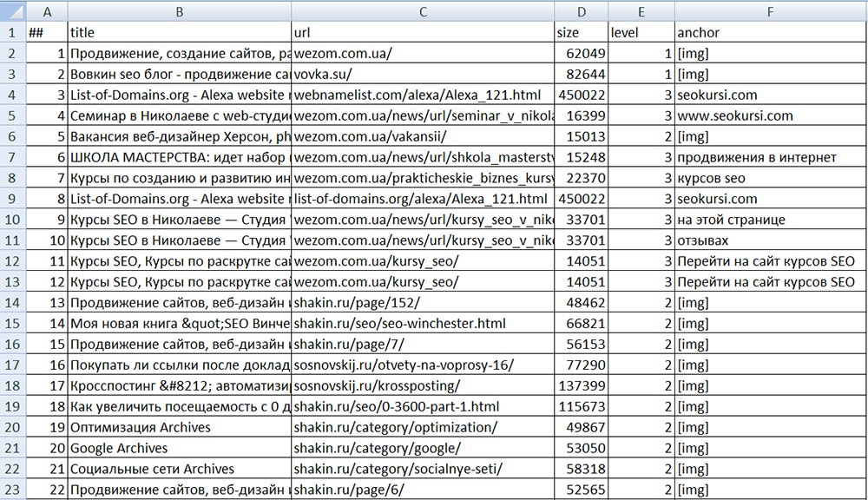Choose the column E header
This screenshot has height=500, width=868.
click(x=641, y=11)
